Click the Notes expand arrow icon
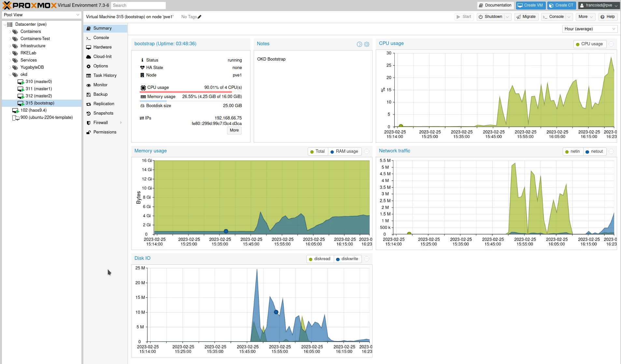Screen dimensions: 621x364 tap(359, 44)
